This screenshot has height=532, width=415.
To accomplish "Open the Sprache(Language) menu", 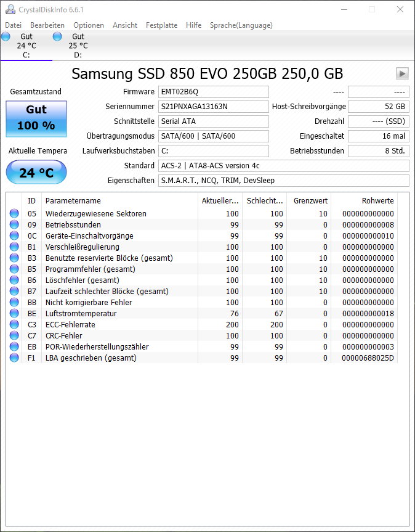I will [241, 25].
